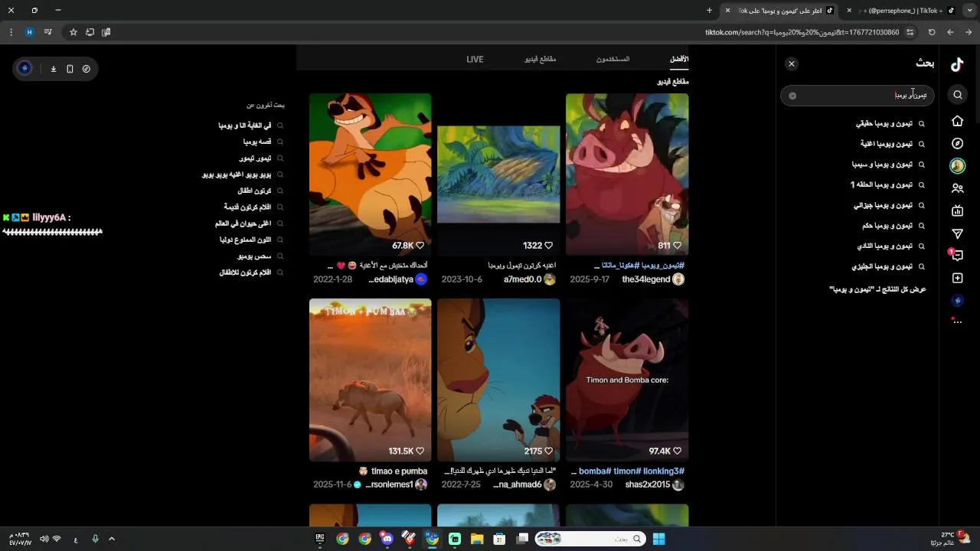Open the browser three-dots menu
Screen dimensions: 980x551
coord(11,32)
